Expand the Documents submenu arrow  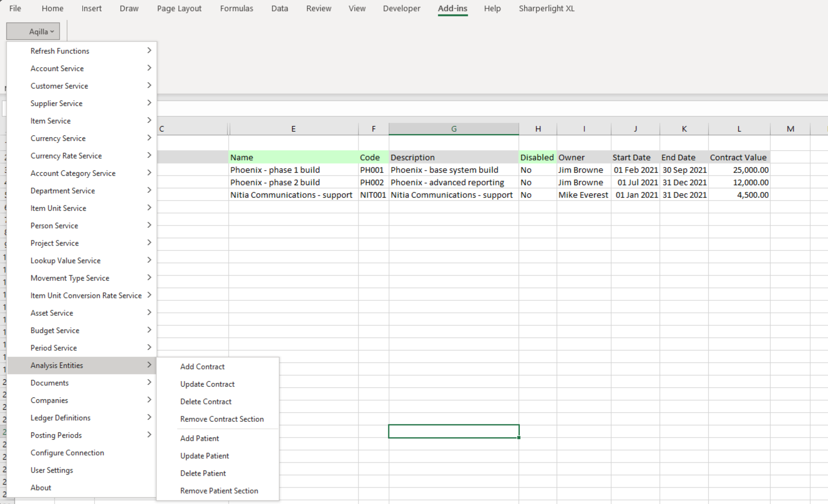pos(149,382)
